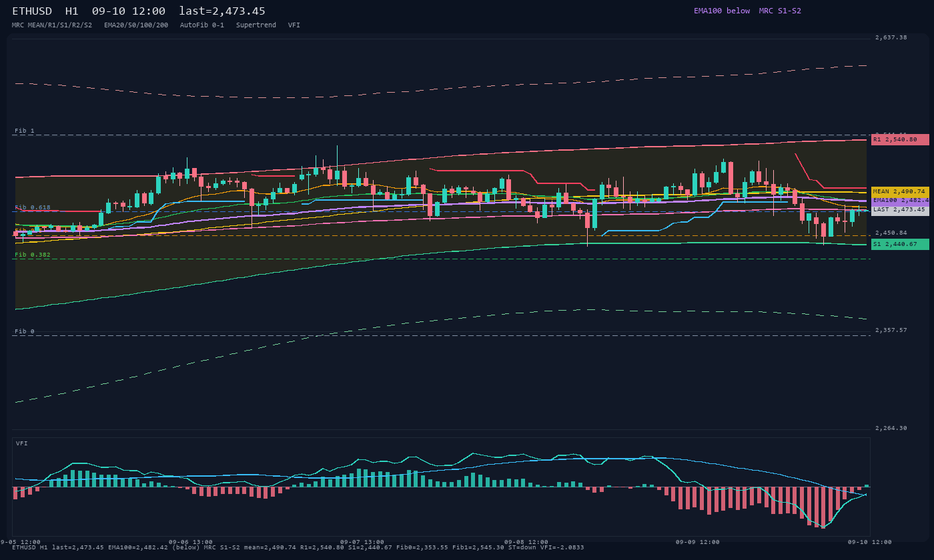Click the "Fib 0.618" level label
The width and height of the screenshot is (934, 560).
click(33, 207)
